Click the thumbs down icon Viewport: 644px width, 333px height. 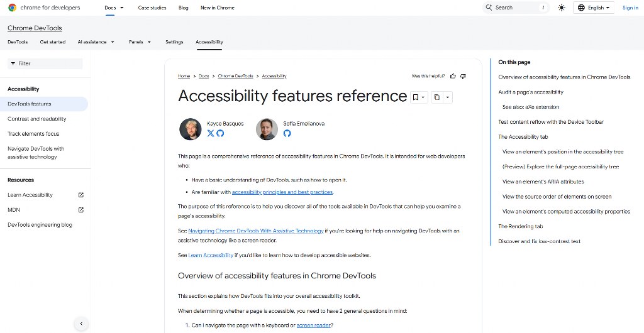tap(464, 76)
